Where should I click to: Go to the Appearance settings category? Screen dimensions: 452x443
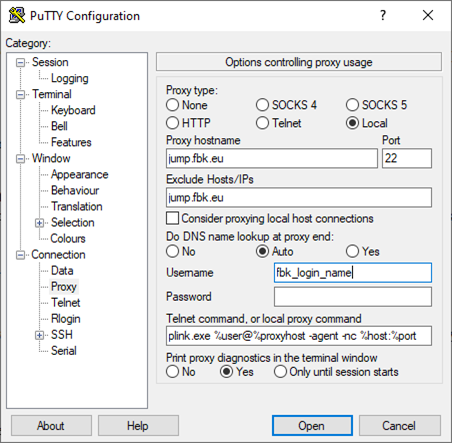pyautogui.click(x=79, y=174)
